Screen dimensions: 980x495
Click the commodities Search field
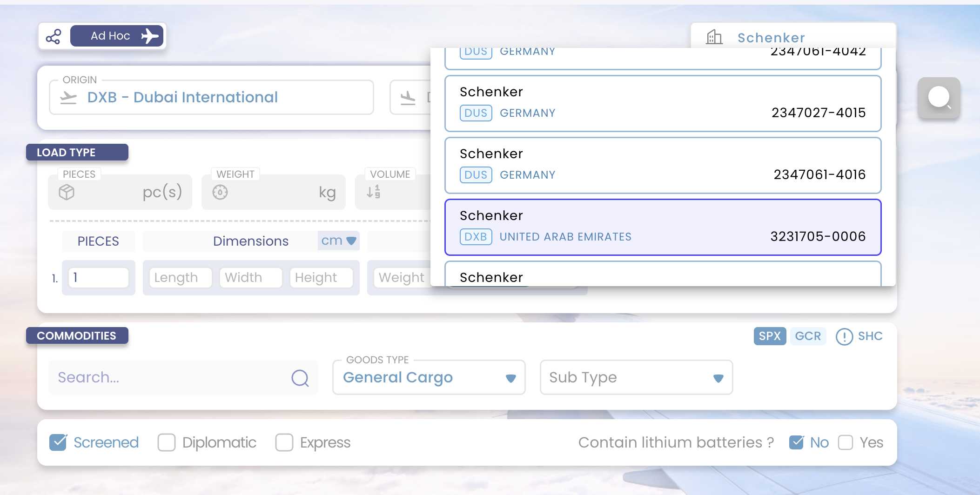(x=183, y=377)
